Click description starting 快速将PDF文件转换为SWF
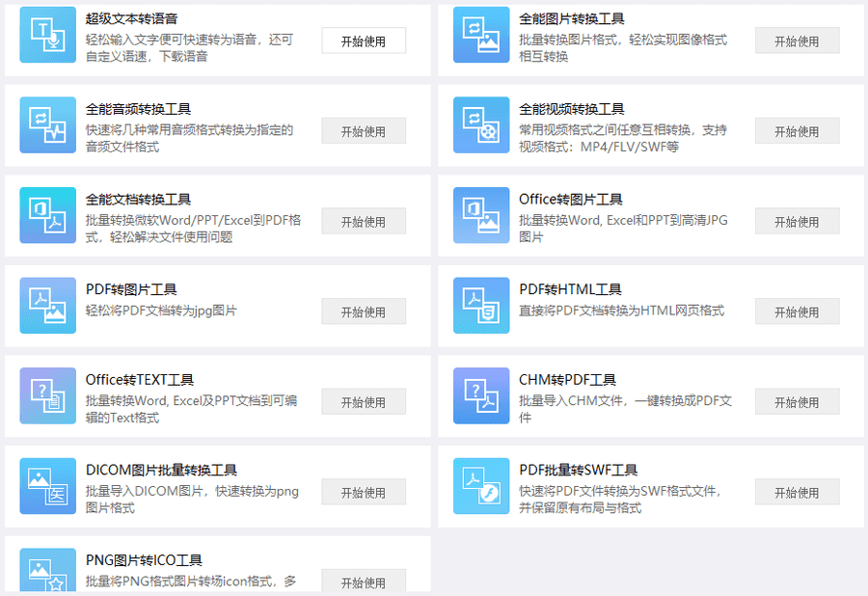This screenshot has height=596, width=868. click(x=620, y=500)
